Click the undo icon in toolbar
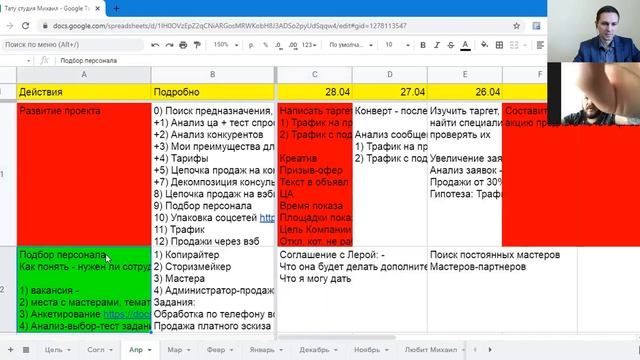 pyautogui.click(x=155, y=45)
